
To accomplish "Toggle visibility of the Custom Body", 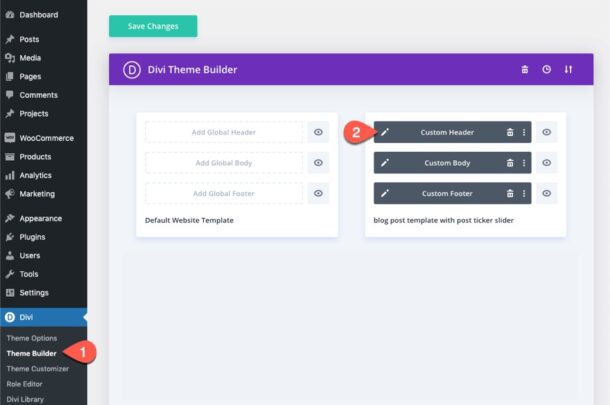I will click(547, 163).
